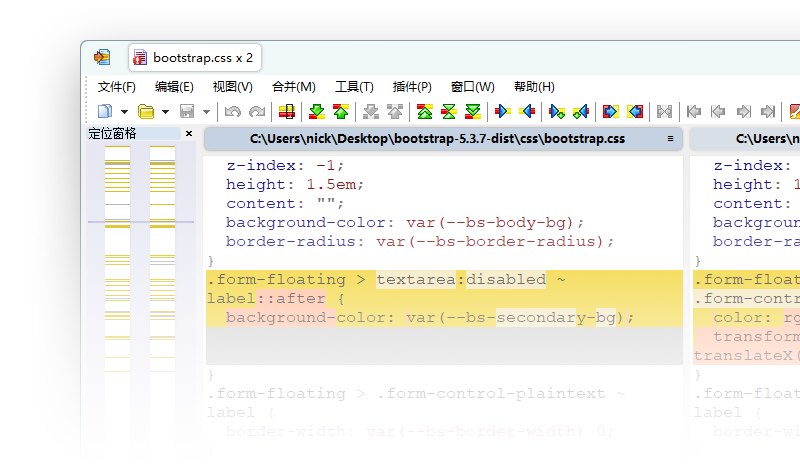Jump to the previous difference
Screen dimensions: 800x465
341,111
